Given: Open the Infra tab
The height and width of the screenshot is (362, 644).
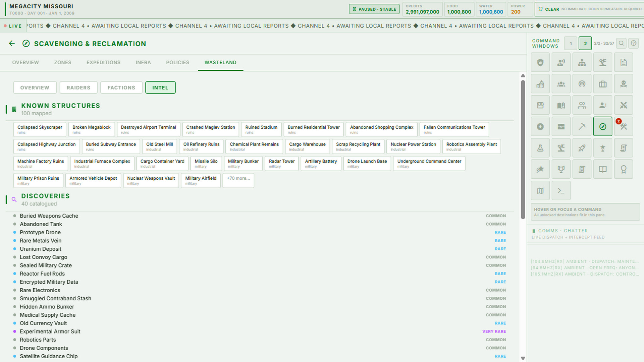Looking at the screenshot, I should coord(143,62).
